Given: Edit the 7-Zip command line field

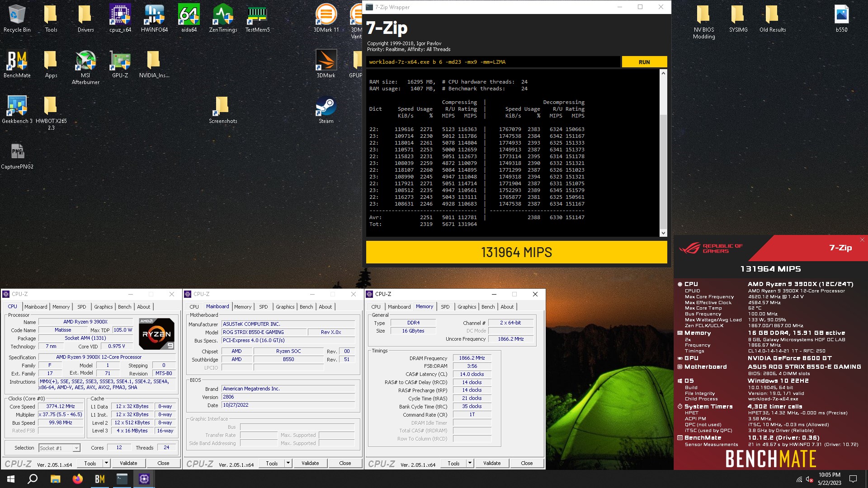Looking at the screenshot, I should 493,62.
